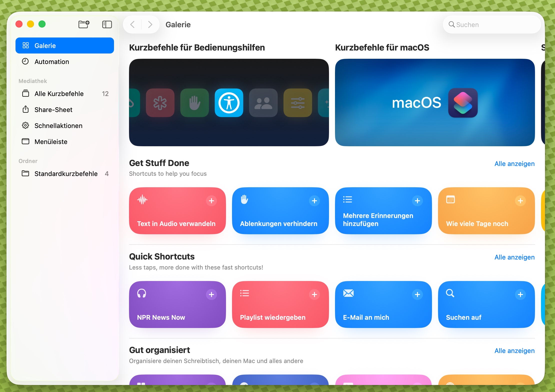Viewport: 555px width, 392px height.
Task: Add Wie viele Tage noch with its plus
Action: click(520, 201)
